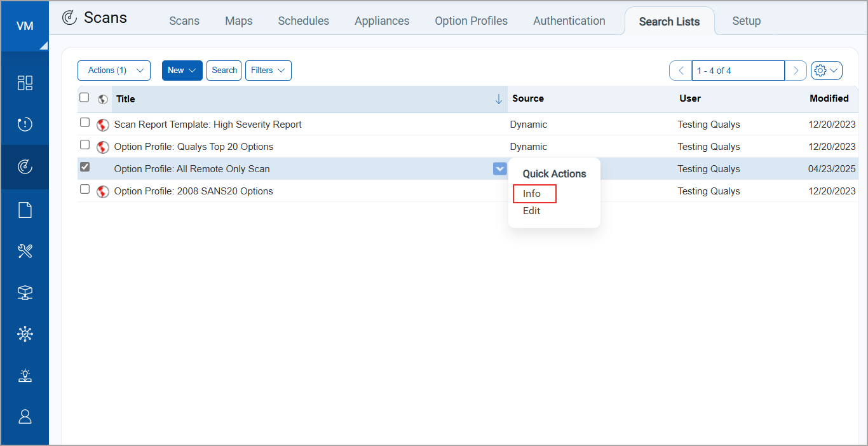
Task: Click the alert clock sidebar icon
Action: (x=25, y=125)
